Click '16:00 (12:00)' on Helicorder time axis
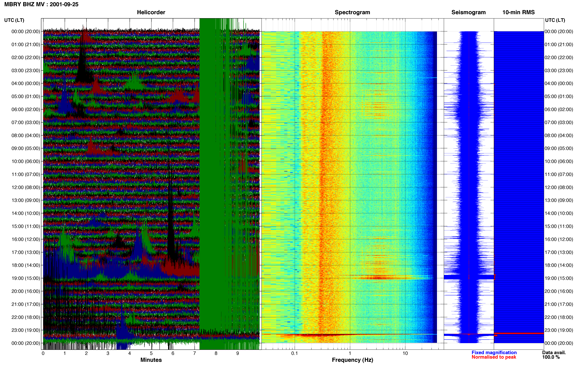The height and width of the screenshot is (368, 588). pyautogui.click(x=26, y=239)
